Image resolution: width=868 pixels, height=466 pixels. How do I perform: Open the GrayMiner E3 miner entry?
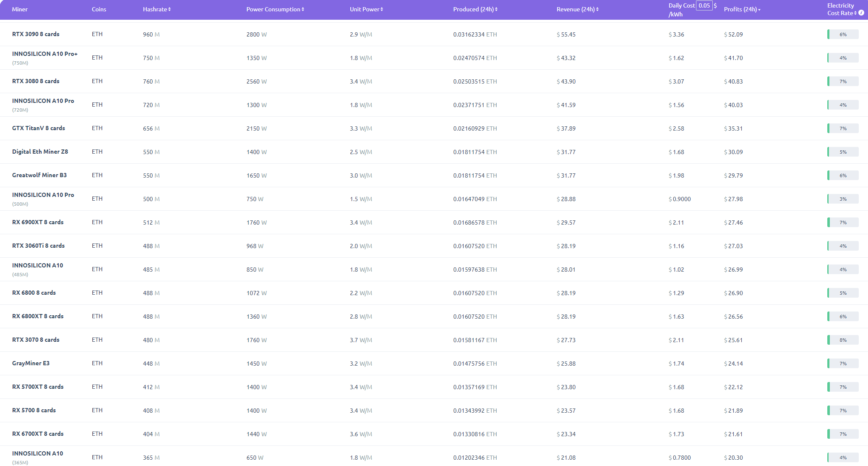[x=31, y=363]
